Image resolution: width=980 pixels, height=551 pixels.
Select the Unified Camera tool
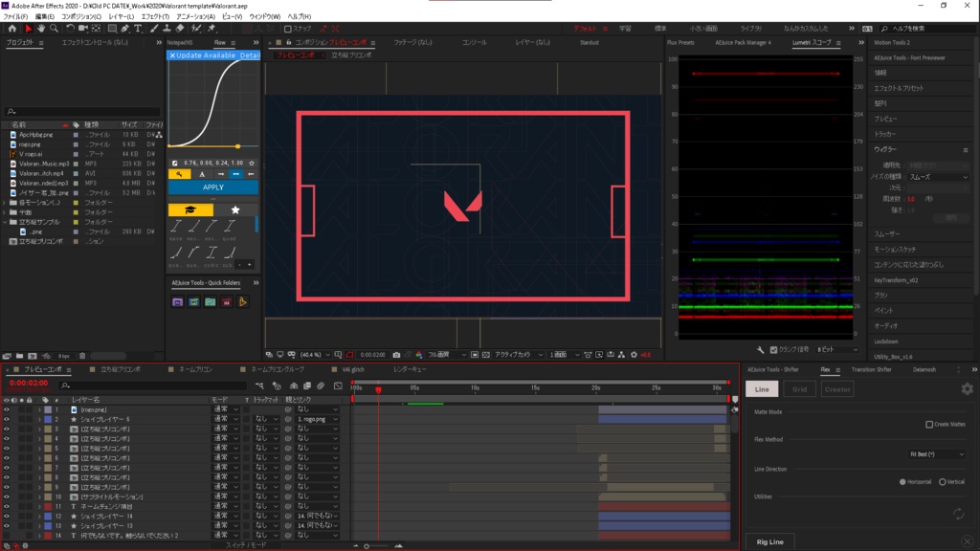pyautogui.click(x=83, y=29)
